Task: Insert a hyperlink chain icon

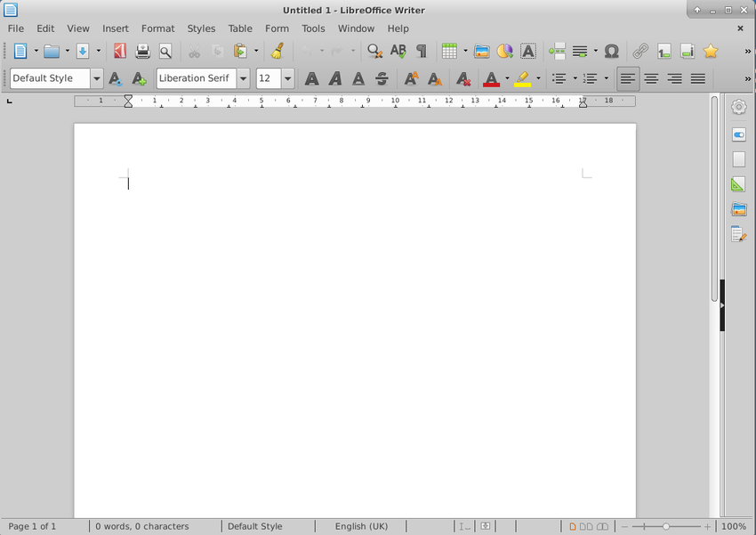Action: (640, 51)
